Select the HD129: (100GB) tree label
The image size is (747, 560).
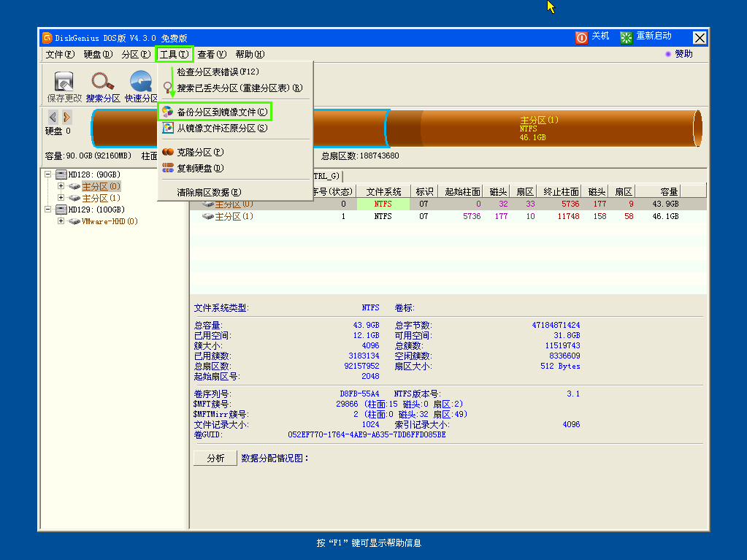(96, 210)
